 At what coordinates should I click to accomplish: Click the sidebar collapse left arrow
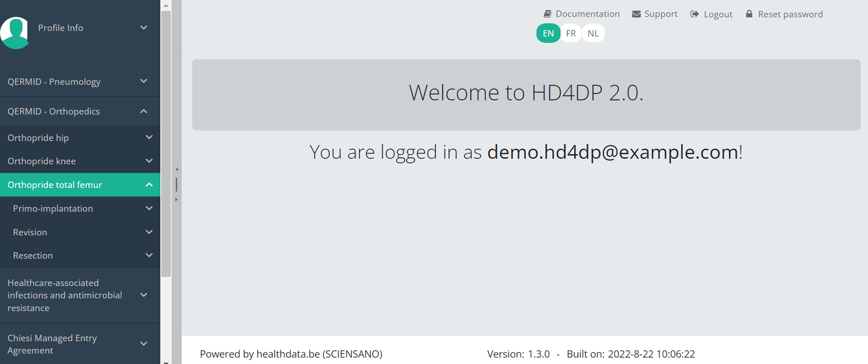[176, 169]
